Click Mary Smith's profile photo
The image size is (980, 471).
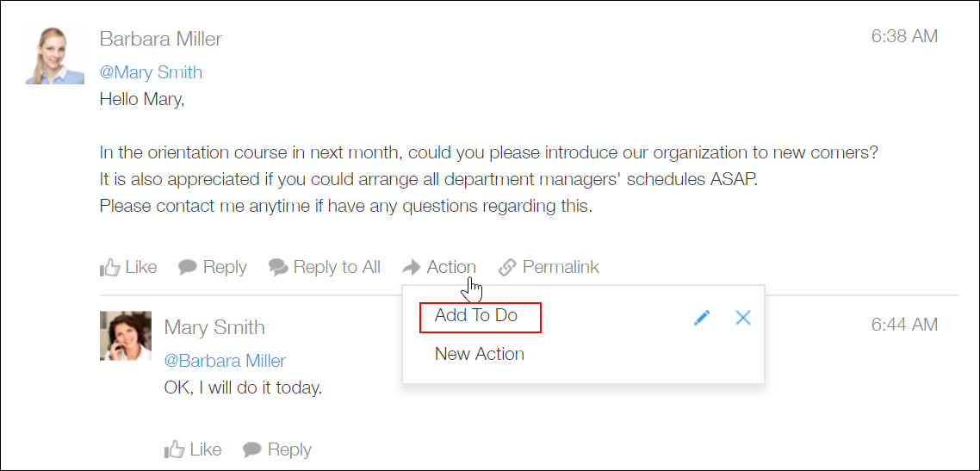pyautogui.click(x=126, y=336)
